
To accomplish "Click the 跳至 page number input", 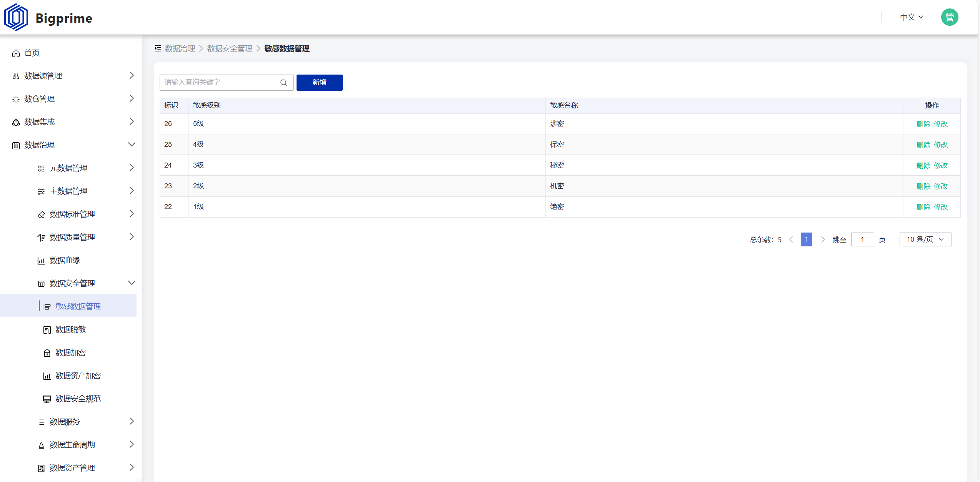I will [x=862, y=239].
